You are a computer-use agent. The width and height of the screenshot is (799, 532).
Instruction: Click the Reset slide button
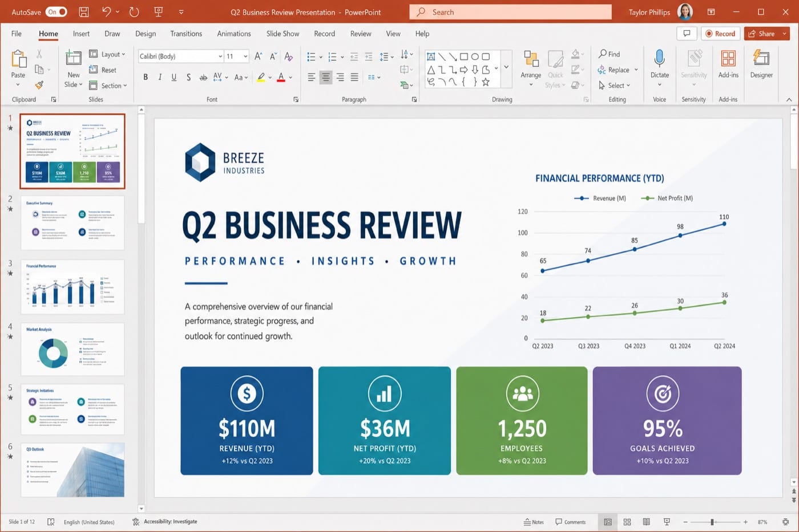tap(103, 70)
